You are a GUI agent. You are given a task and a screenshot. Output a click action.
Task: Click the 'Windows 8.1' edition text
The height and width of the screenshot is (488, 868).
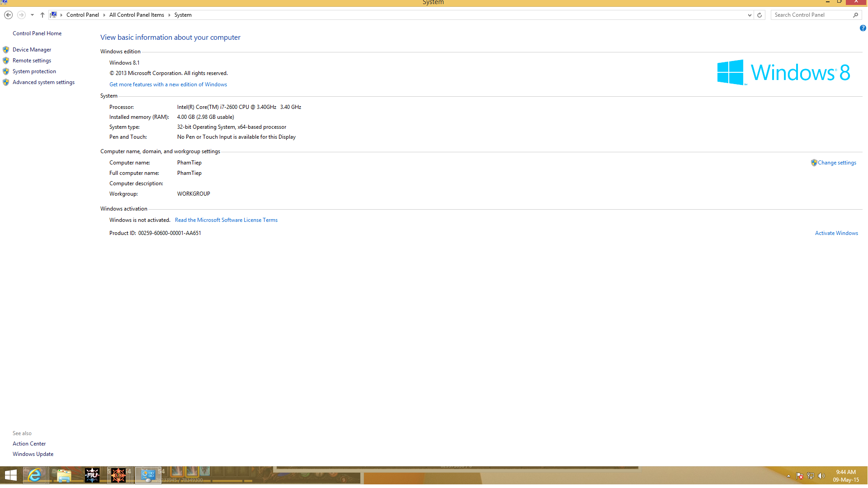pyautogui.click(x=124, y=63)
